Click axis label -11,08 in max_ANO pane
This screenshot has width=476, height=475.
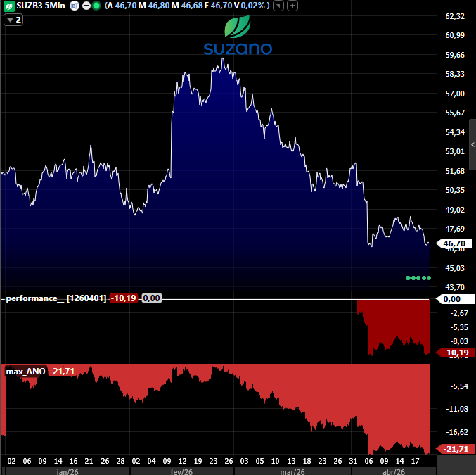pos(457,409)
